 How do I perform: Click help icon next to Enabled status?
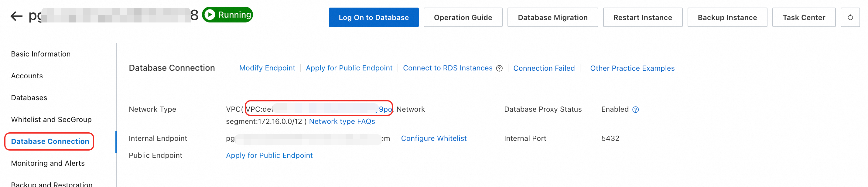coord(635,110)
